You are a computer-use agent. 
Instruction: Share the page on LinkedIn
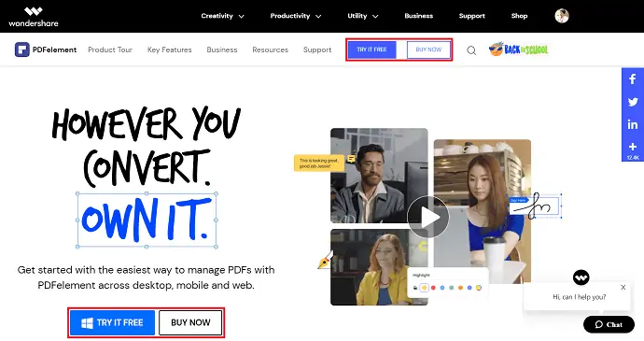tap(633, 124)
